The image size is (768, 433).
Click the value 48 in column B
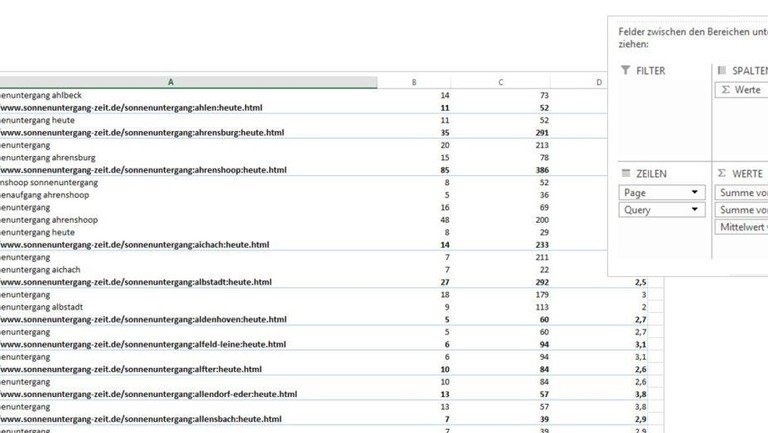pos(445,220)
